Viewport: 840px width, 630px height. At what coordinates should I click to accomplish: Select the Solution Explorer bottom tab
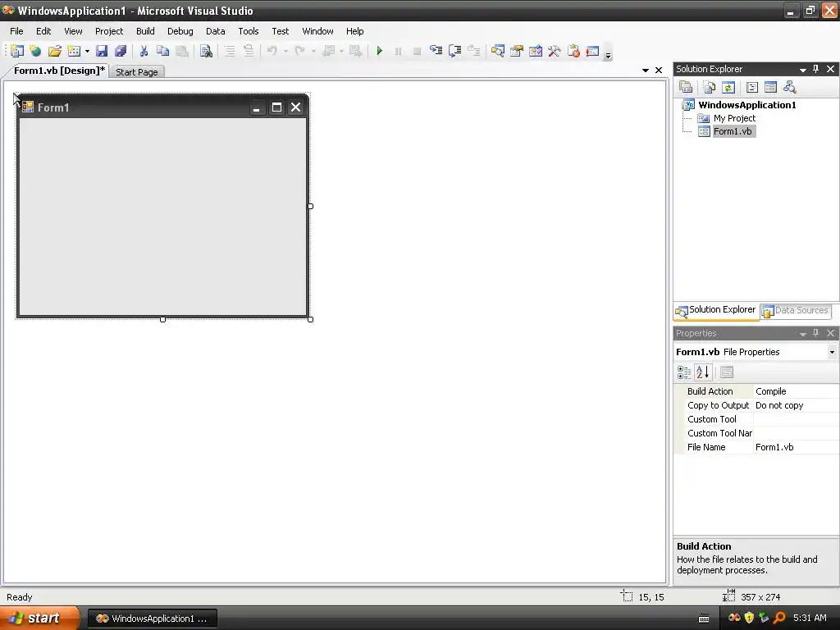[715, 310]
